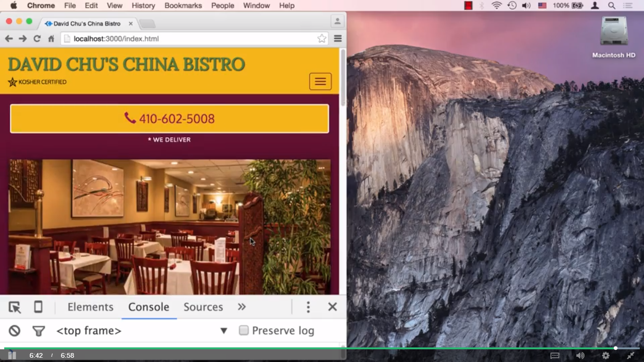Clear the console log icon

coord(15,331)
